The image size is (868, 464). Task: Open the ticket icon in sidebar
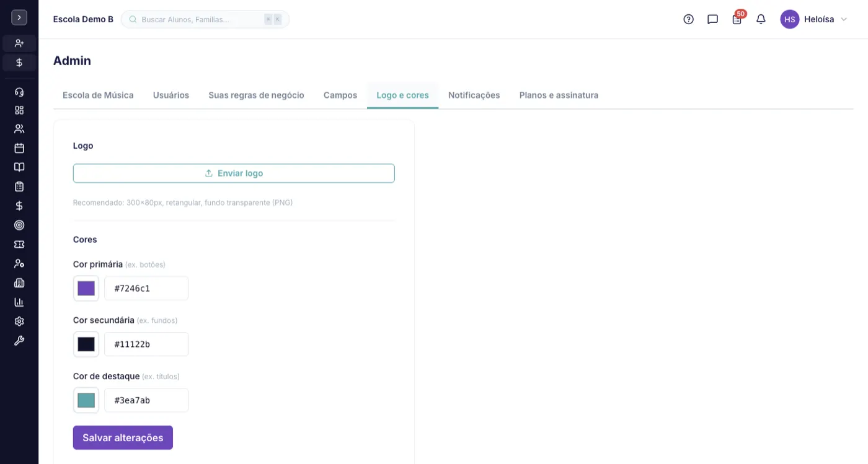click(x=19, y=244)
